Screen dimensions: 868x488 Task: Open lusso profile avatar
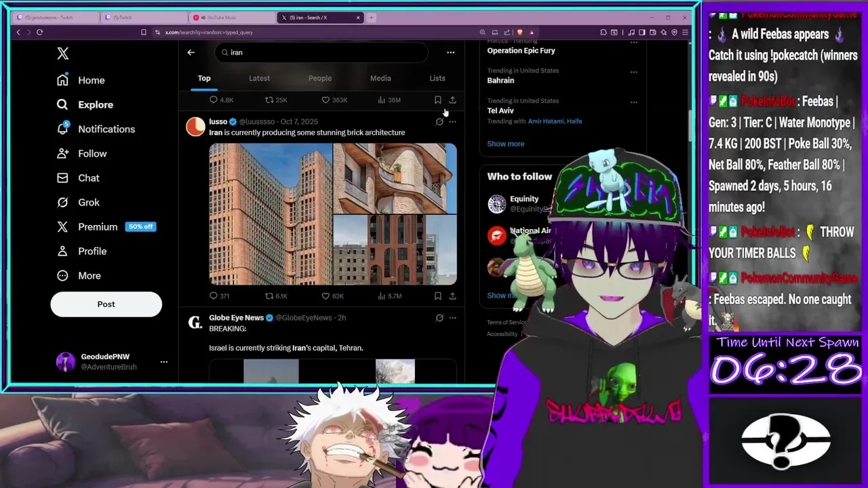195,126
